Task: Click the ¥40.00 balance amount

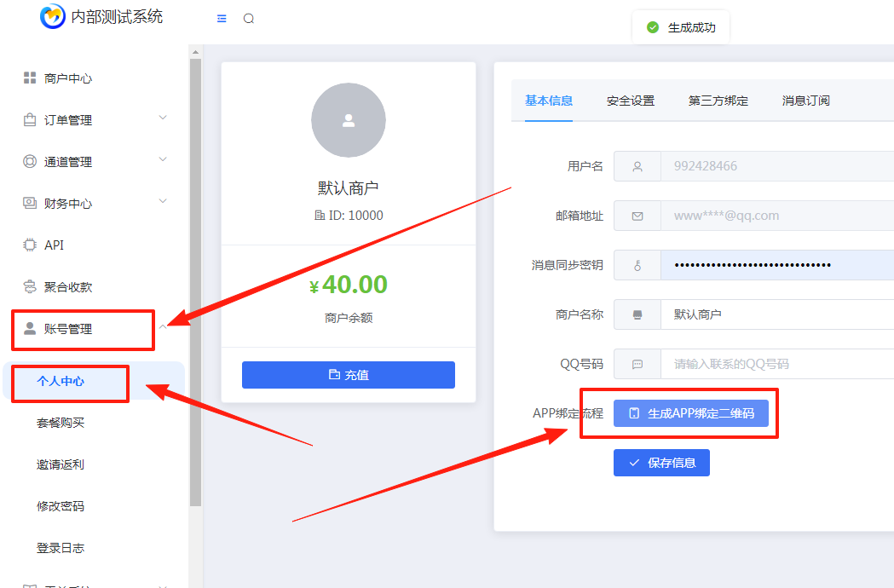Action: [349, 285]
